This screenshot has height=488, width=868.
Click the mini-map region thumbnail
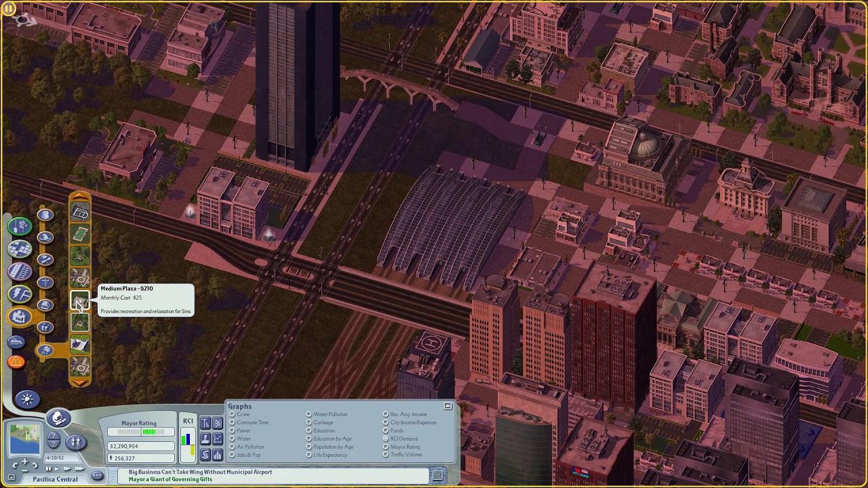pos(25,441)
